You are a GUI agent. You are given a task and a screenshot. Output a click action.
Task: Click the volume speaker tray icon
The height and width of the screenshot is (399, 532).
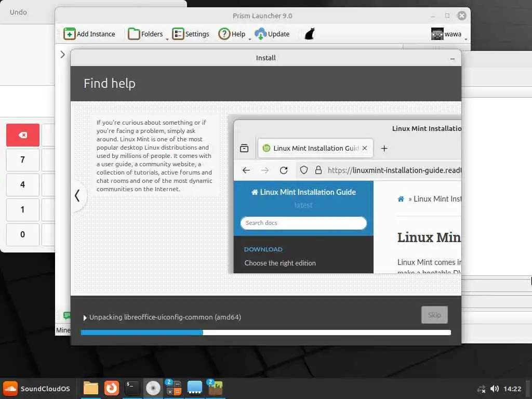pos(495,389)
